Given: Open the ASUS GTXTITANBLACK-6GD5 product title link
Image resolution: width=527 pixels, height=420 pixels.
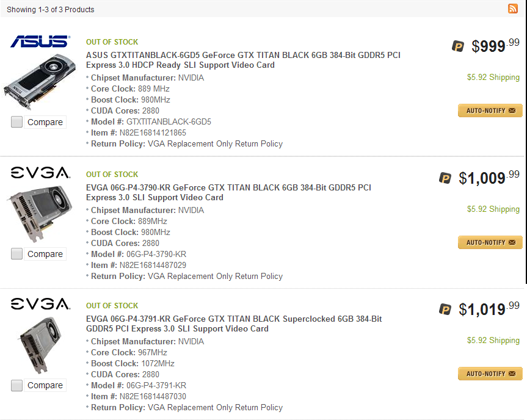Looking at the screenshot, I should [243, 60].
